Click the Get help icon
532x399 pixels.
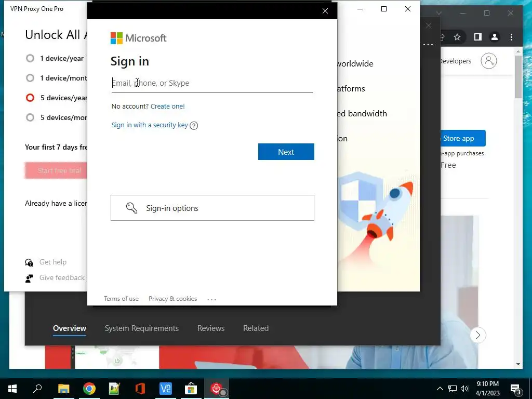29,262
